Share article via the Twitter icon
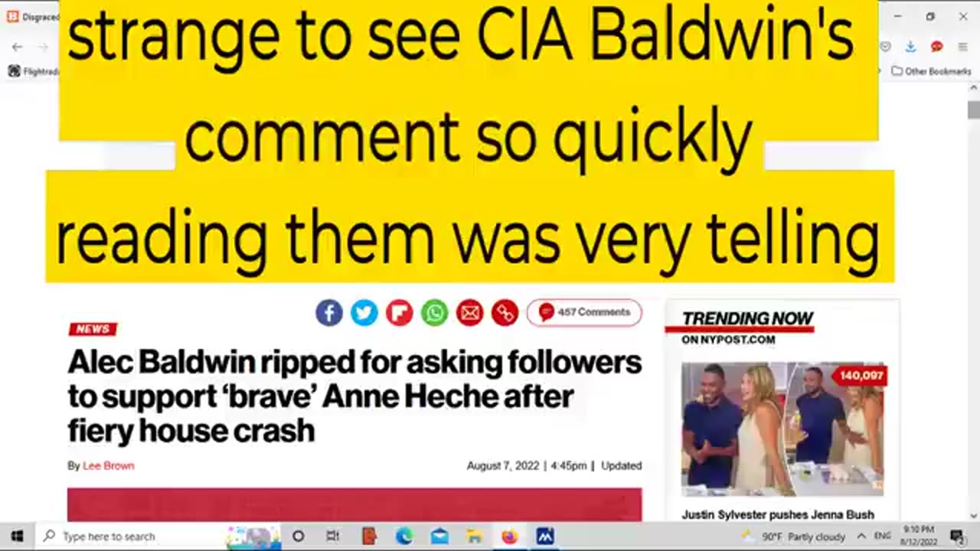 [364, 312]
